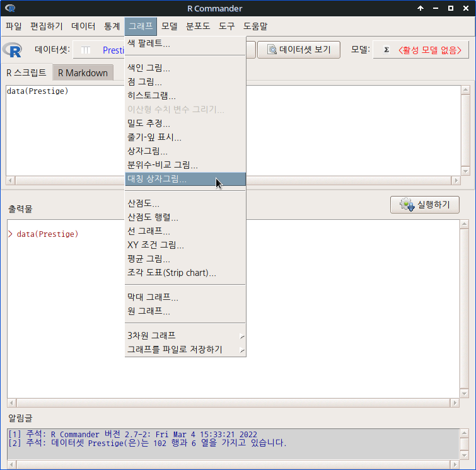Click the dataset grid icon beside Prestige
The image size is (476, 470).
86,50
